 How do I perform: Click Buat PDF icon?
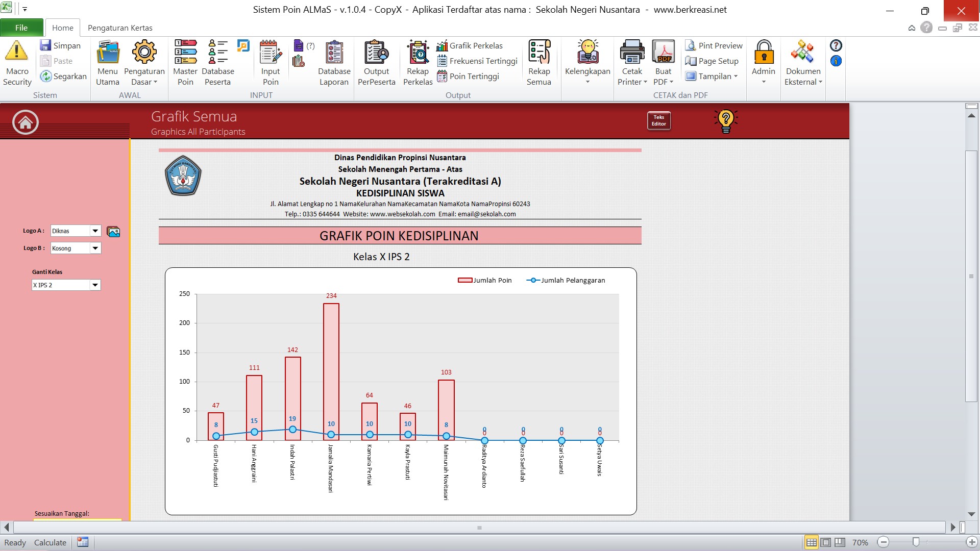pos(663,52)
